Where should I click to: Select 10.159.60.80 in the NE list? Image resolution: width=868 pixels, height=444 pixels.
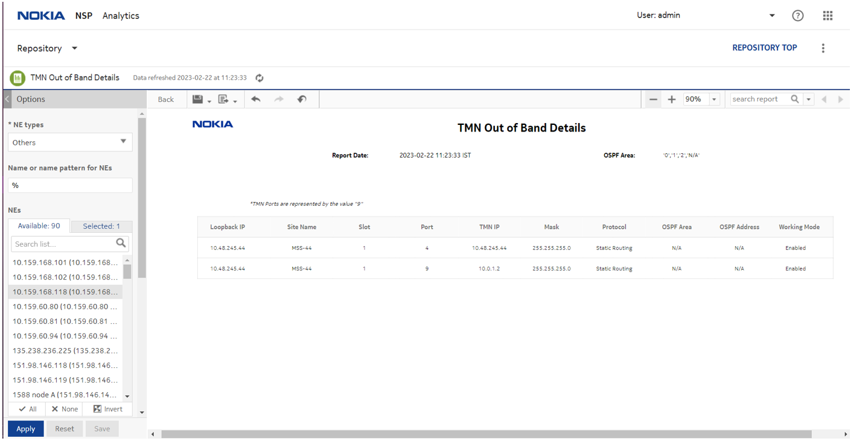65,306
